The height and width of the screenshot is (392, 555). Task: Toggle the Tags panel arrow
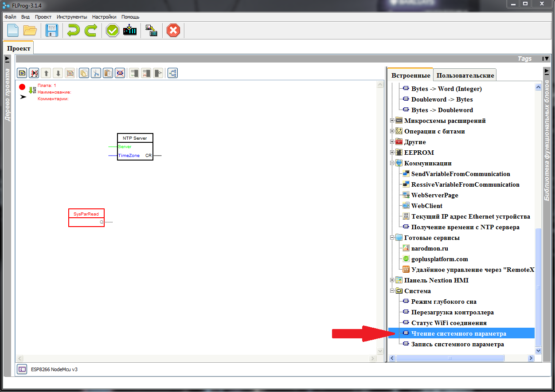[546, 59]
